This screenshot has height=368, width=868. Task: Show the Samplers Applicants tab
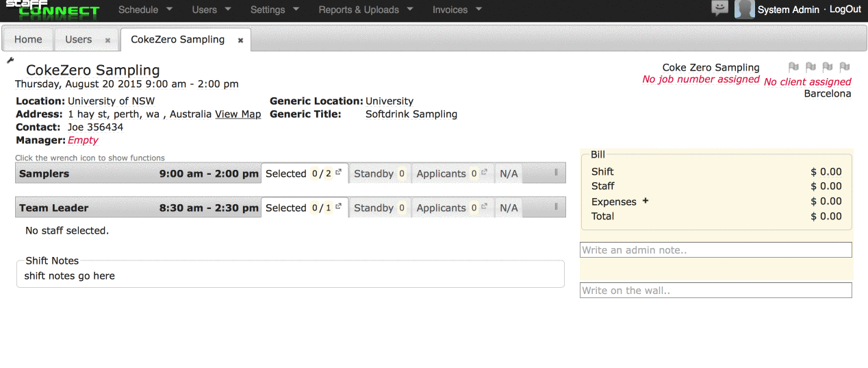pyautogui.click(x=452, y=173)
